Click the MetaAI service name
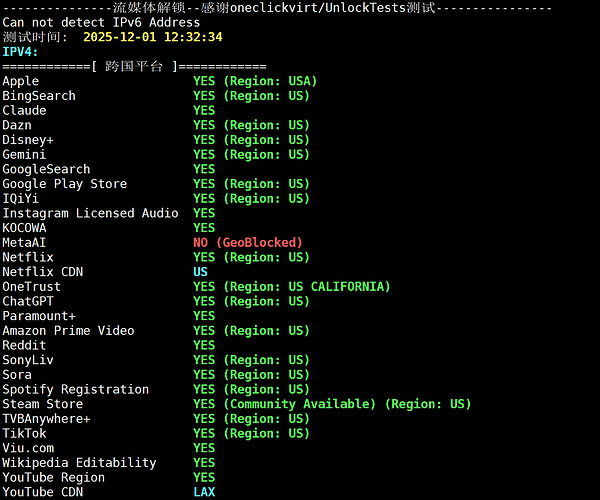600x500 pixels. tap(24, 243)
